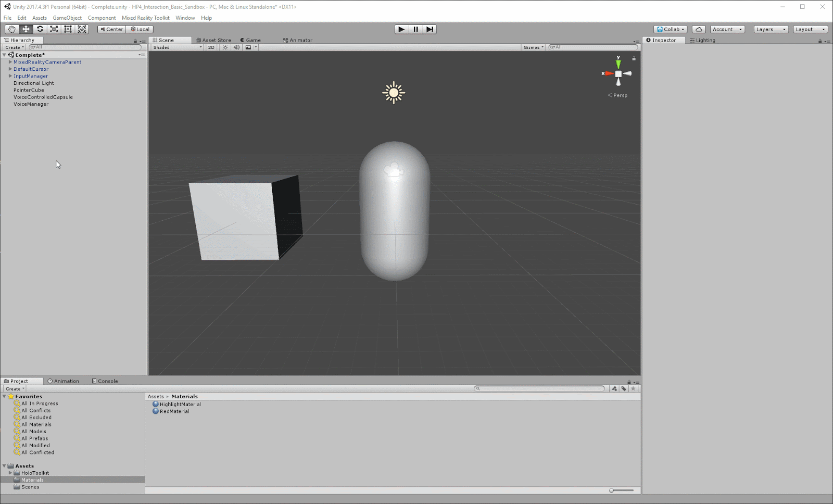Select the Rotate tool
This screenshot has width=833, height=504.
pyautogui.click(x=40, y=29)
